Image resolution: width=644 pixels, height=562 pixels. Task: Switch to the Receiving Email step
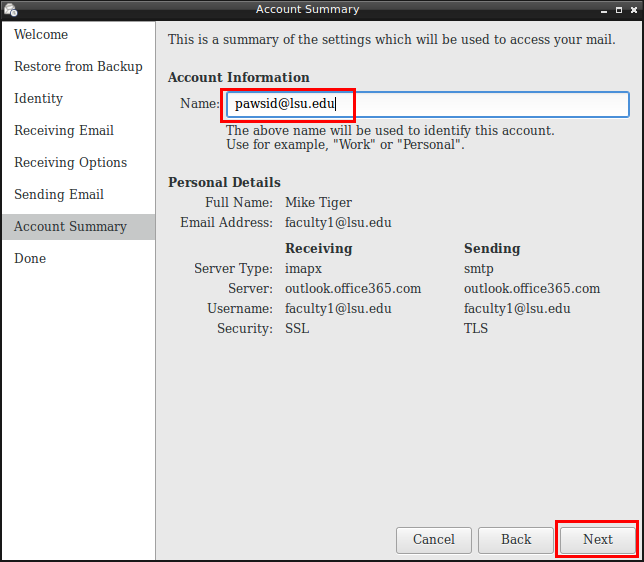pos(64,131)
